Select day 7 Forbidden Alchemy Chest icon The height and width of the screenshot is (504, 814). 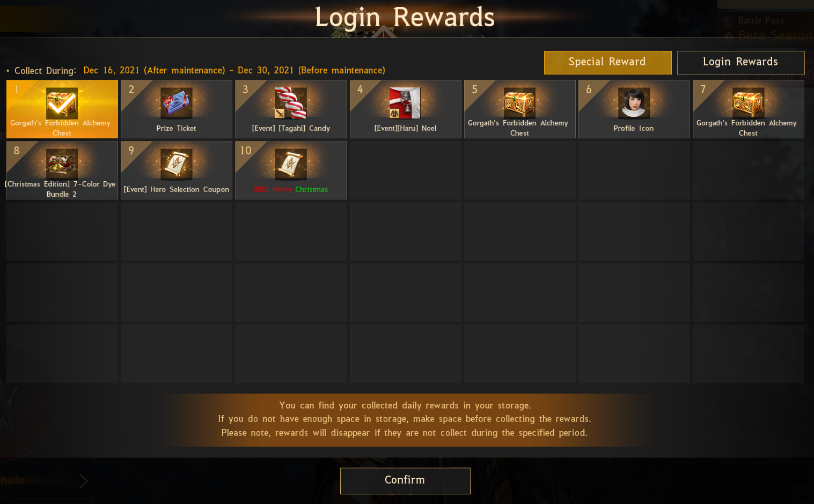tap(748, 103)
